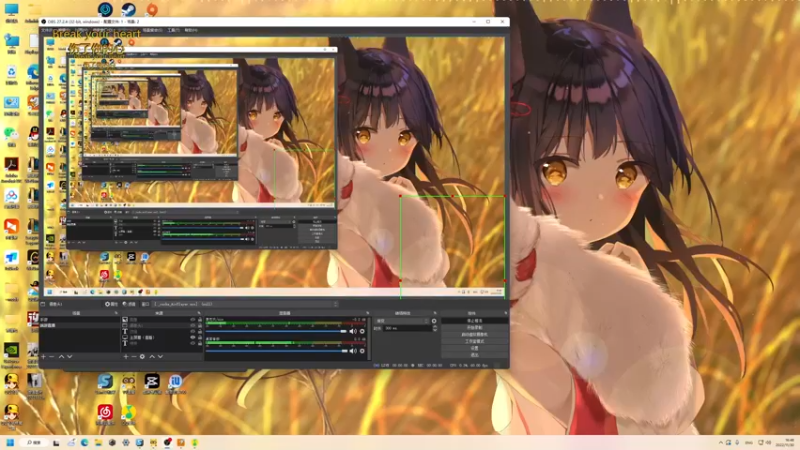Click Start Virtual Camera button

click(475, 334)
